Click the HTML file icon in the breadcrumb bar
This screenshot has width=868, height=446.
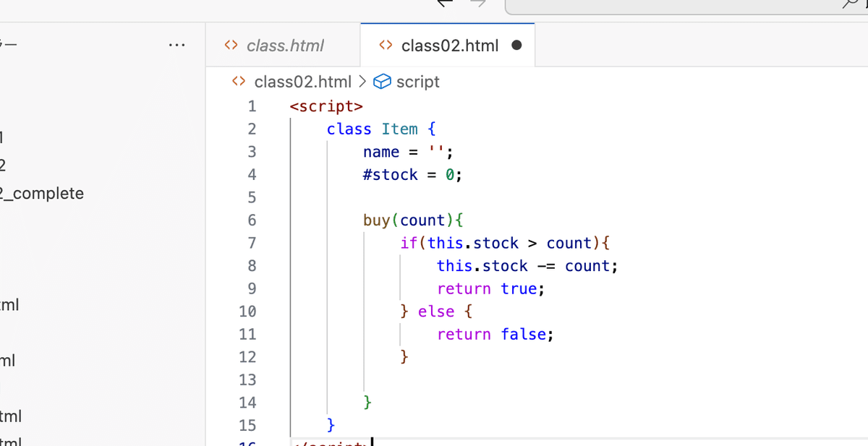click(239, 81)
